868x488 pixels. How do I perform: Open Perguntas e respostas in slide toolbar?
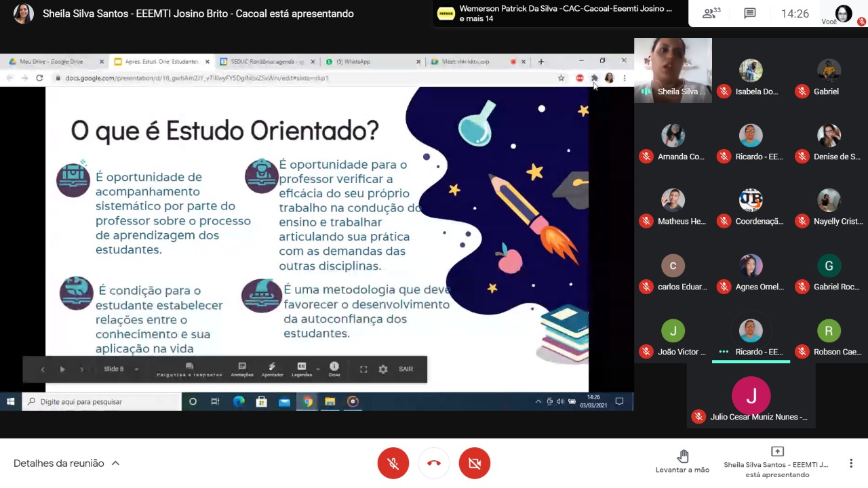click(189, 369)
